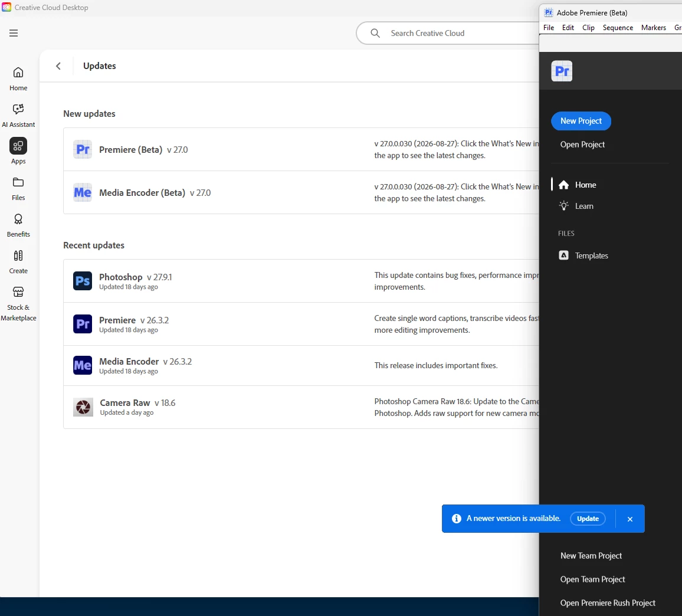Click the 'New updates' heading
682x616 pixels.
click(x=89, y=113)
